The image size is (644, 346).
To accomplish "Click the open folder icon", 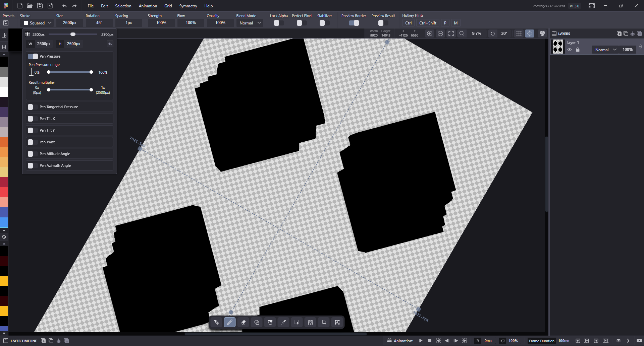I will pos(30,6).
